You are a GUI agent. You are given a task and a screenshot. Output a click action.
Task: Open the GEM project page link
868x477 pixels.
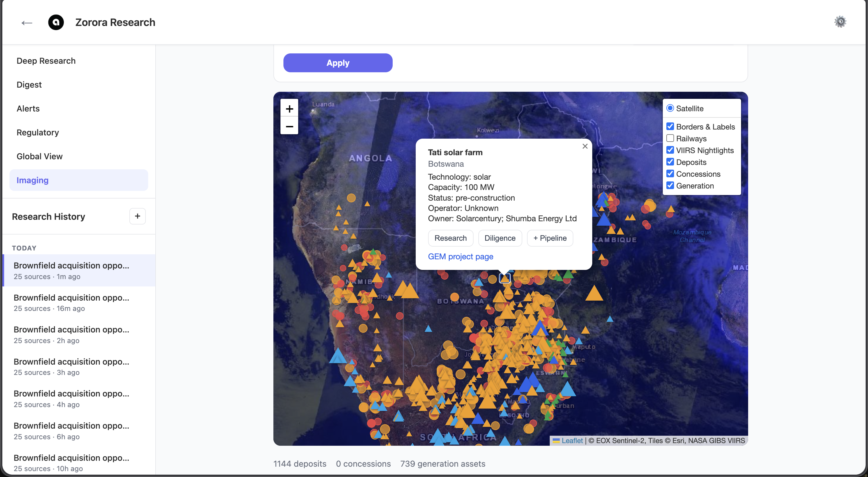[460, 256]
